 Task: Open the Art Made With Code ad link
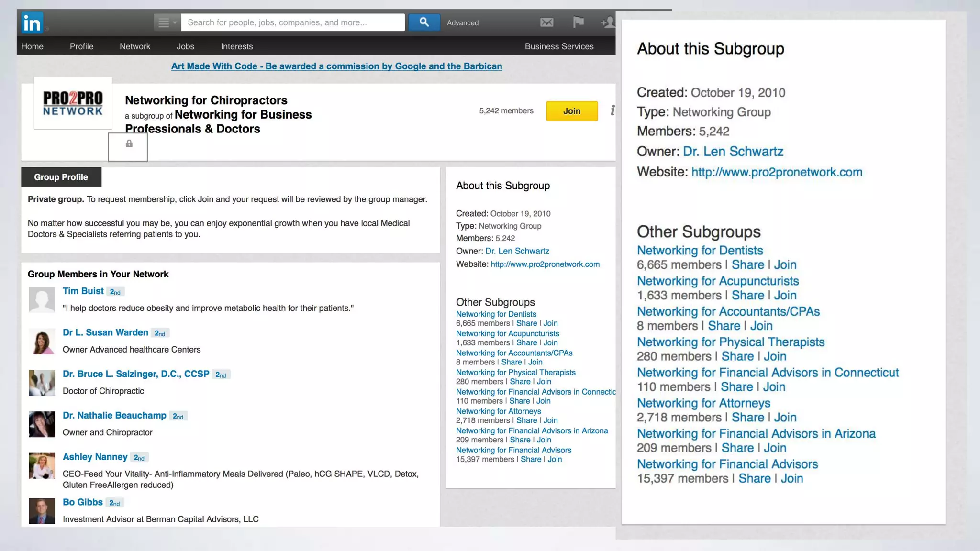coord(336,66)
